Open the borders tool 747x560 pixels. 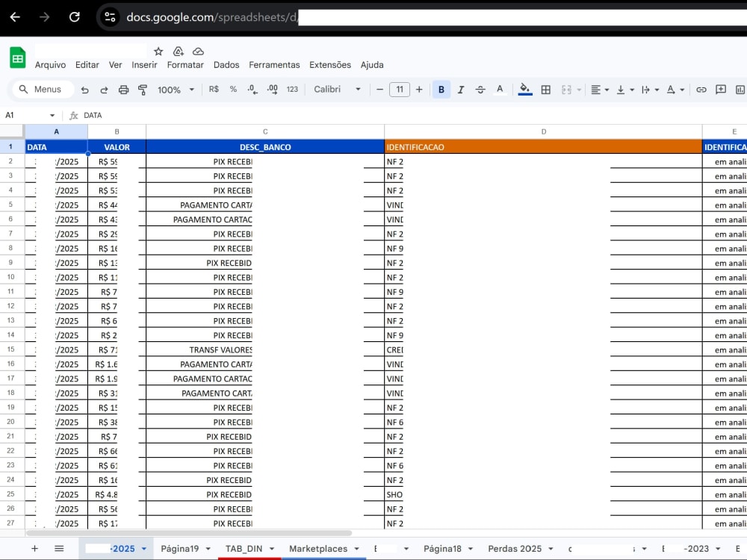tap(546, 90)
